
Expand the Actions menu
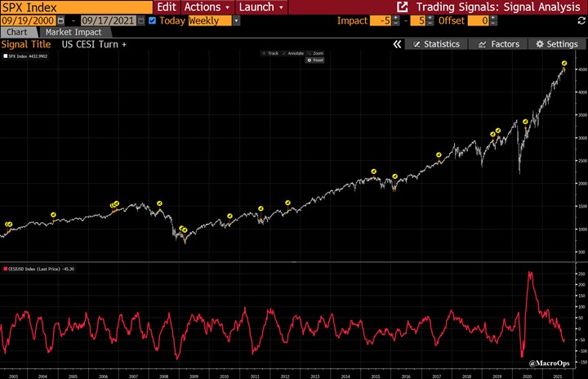point(207,7)
